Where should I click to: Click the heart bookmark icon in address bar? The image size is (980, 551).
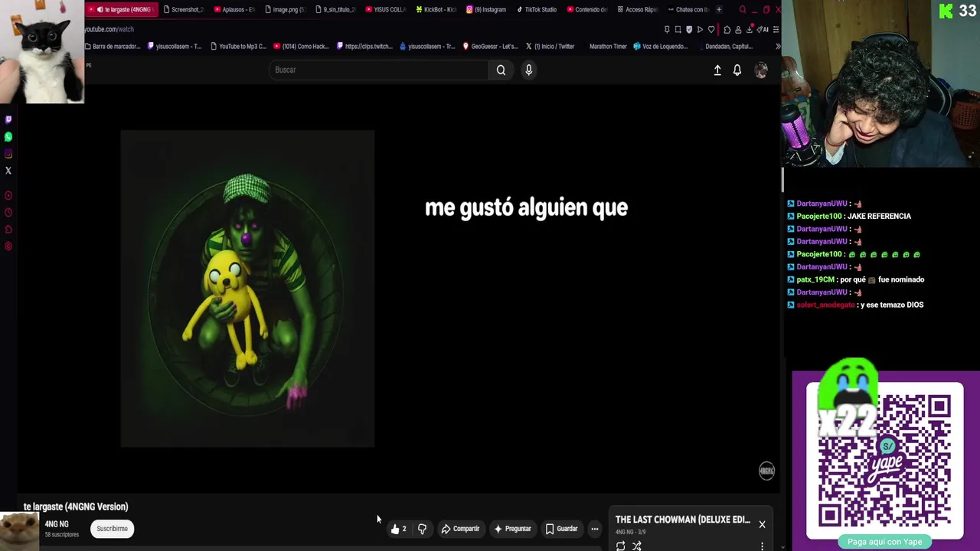[x=711, y=29]
